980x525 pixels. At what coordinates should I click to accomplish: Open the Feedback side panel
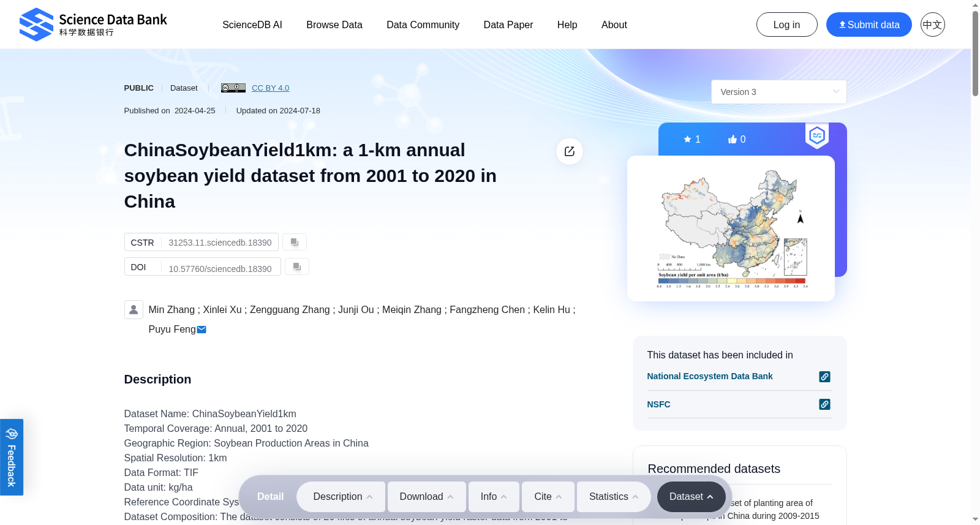12,457
